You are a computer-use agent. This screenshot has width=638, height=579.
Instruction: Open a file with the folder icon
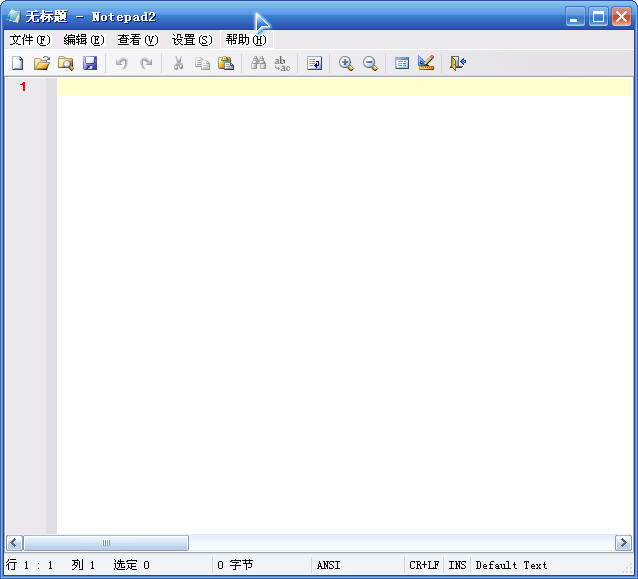click(41, 63)
